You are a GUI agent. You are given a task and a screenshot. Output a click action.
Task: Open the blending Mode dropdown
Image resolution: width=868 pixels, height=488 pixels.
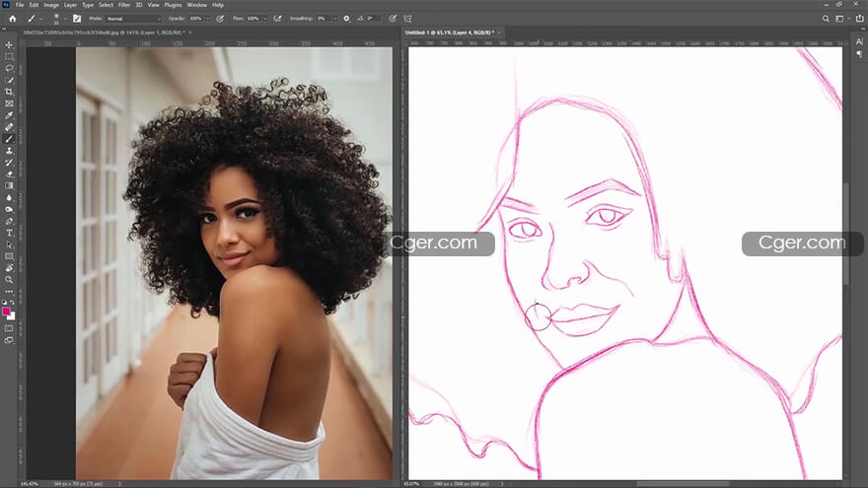[x=133, y=19]
